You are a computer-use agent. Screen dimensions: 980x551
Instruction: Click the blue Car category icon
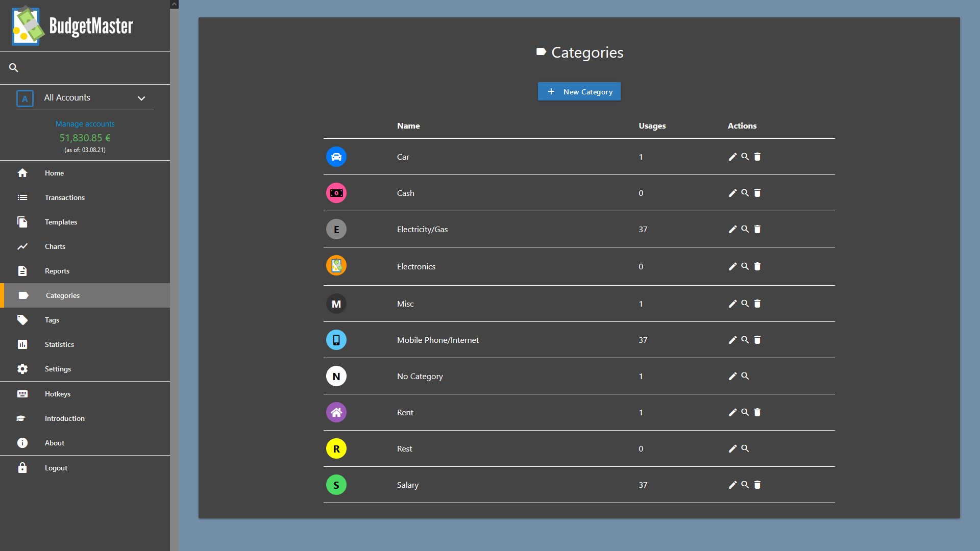click(336, 157)
